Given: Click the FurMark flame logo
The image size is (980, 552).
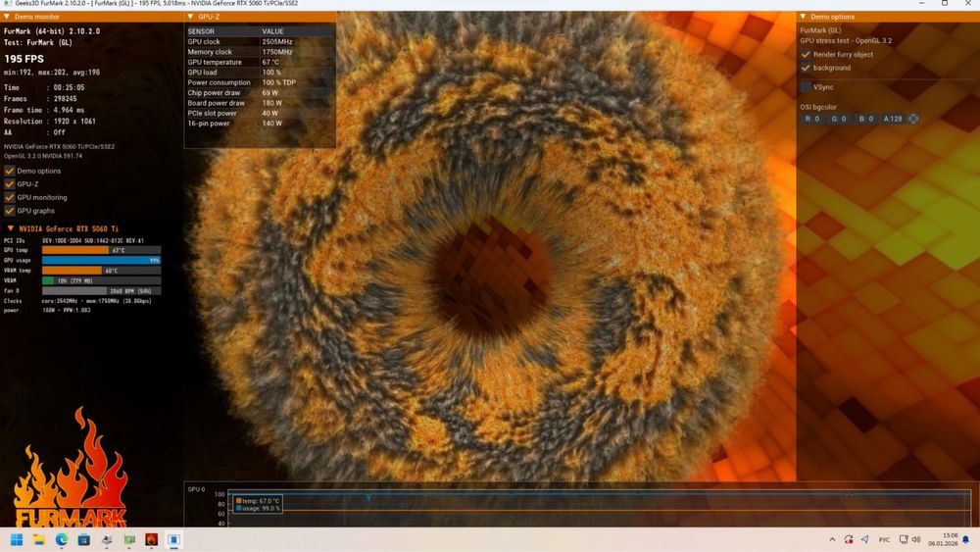Looking at the screenshot, I should tap(71, 468).
